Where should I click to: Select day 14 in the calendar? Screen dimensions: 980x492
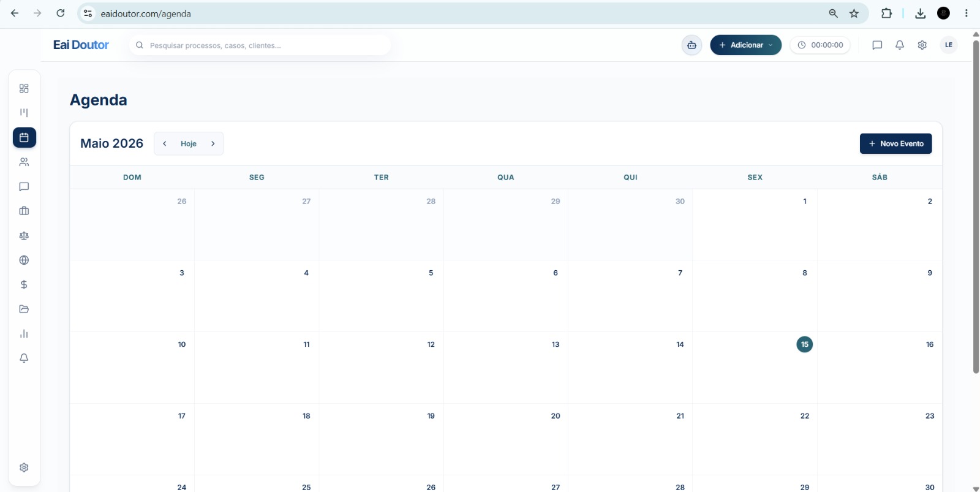tap(680, 345)
